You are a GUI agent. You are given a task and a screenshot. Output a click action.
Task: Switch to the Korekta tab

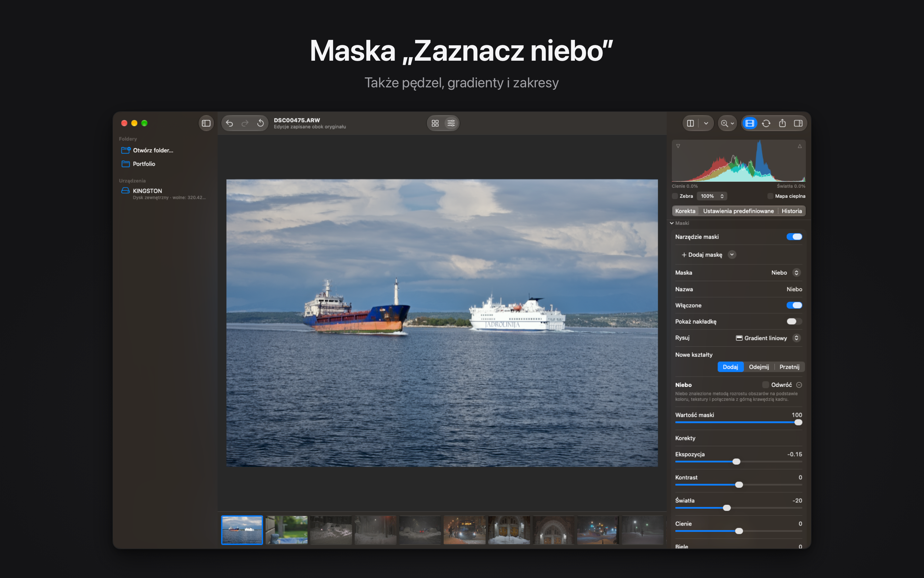[x=685, y=211]
